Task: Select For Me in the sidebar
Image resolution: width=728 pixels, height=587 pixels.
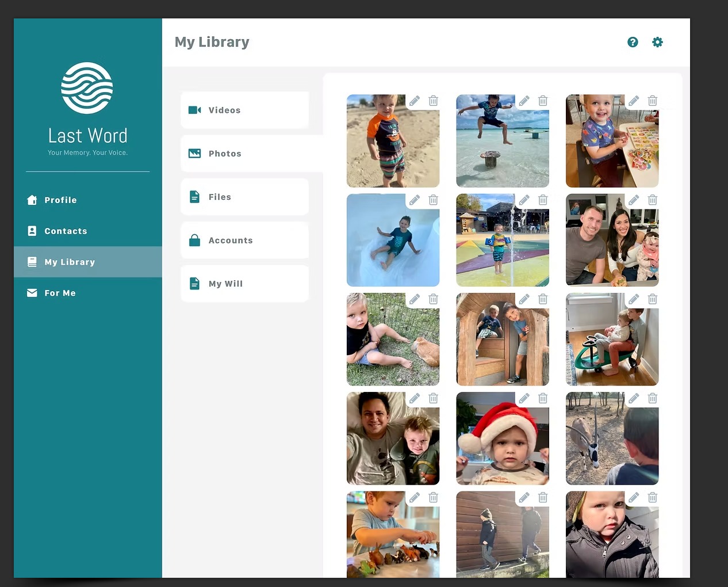Action: [x=60, y=293]
